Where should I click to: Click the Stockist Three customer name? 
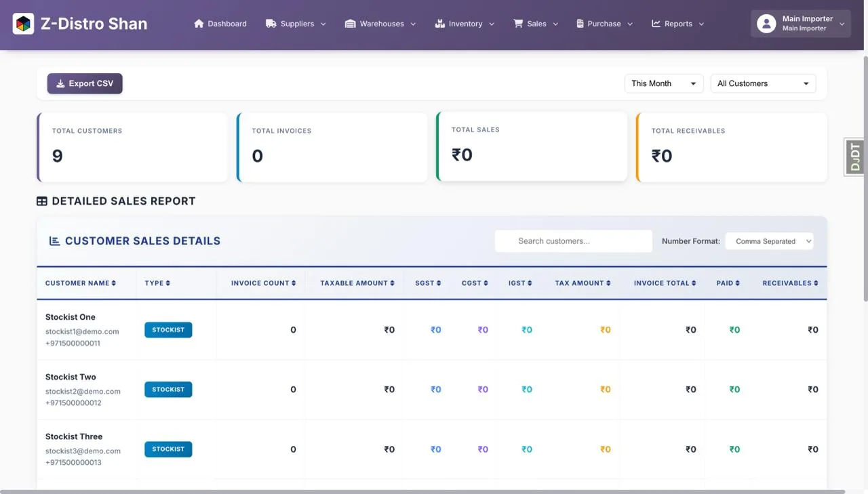pyautogui.click(x=74, y=436)
